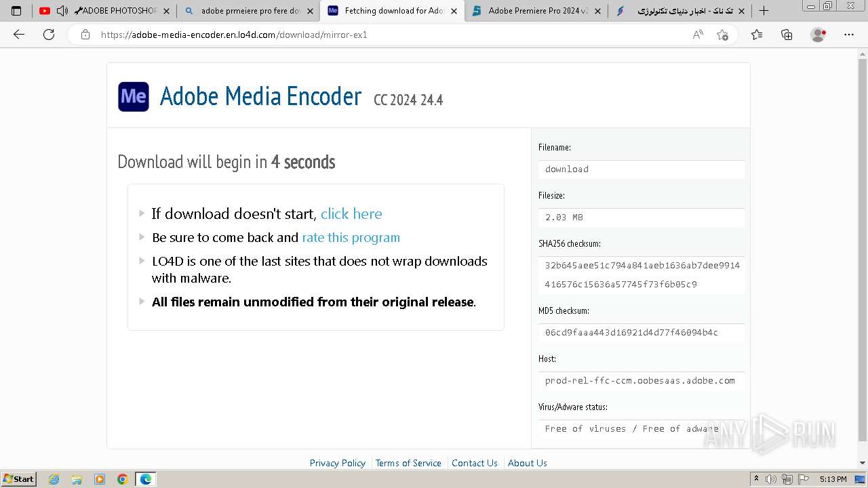The image size is (868, 488).
Task: Select the SHA256 checksum value
Action: point(642,274)
